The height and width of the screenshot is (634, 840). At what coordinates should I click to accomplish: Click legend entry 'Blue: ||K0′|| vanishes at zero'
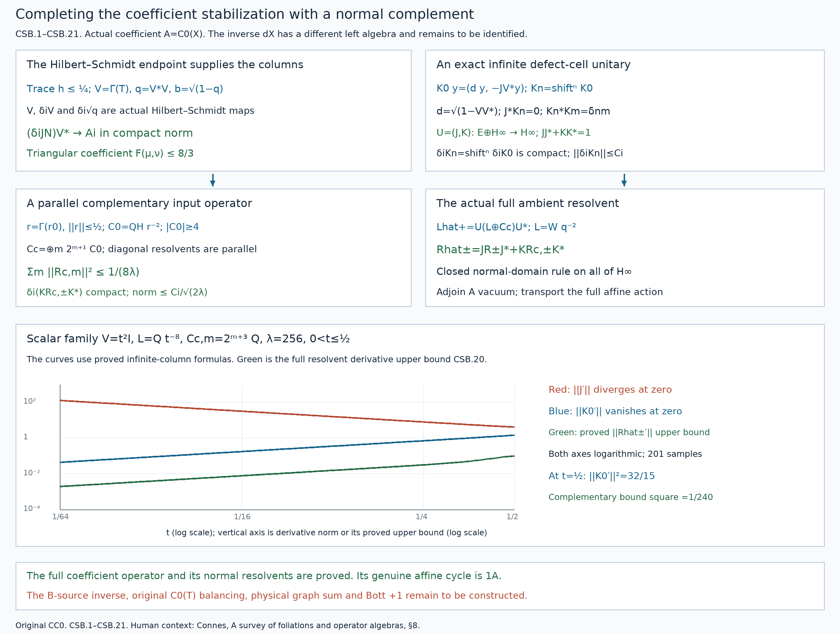click(615, 411)
